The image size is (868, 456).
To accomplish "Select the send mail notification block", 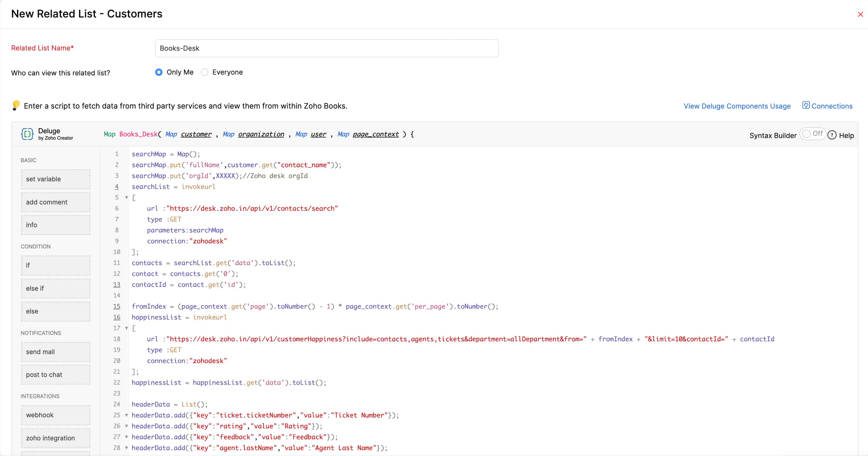I will pos(55,352).
